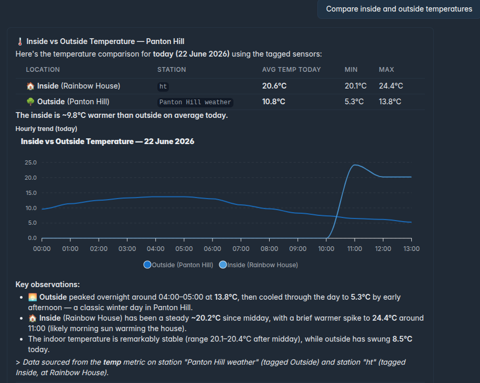Click the chart title with 22 June 2026
The image size is (480, 383).
[x=107, y=141]
